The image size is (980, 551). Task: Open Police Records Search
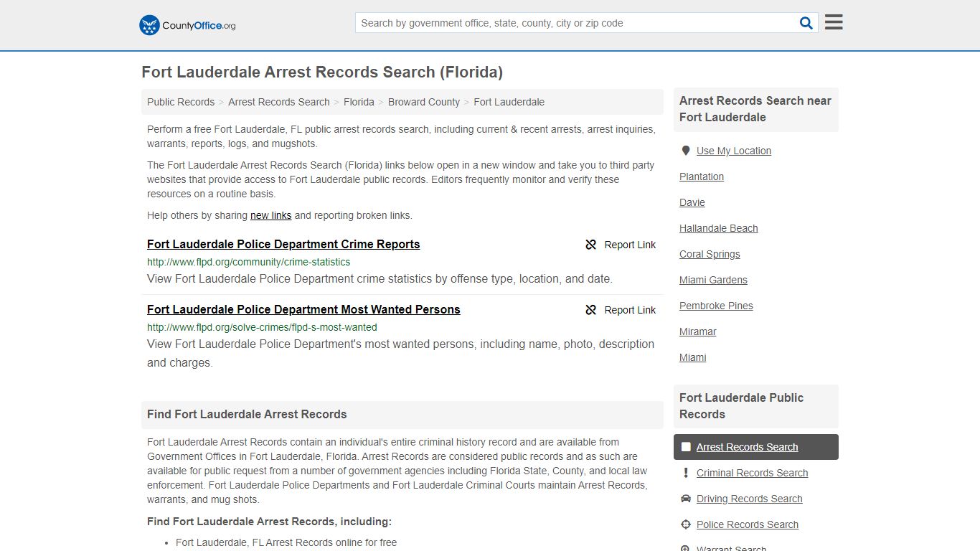(747, 524)
